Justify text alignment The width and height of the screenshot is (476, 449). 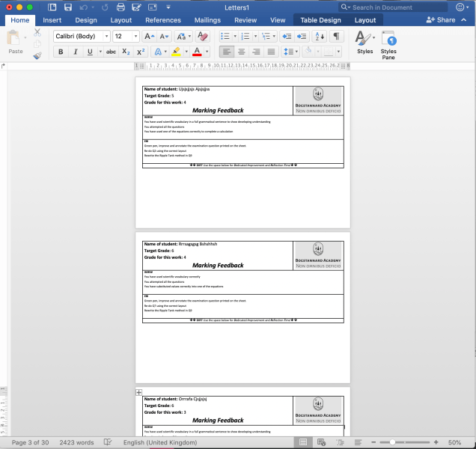pos(271,52)
